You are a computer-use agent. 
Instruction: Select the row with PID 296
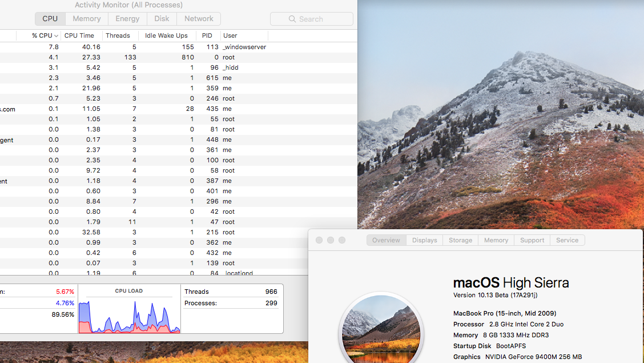(179, 201)
